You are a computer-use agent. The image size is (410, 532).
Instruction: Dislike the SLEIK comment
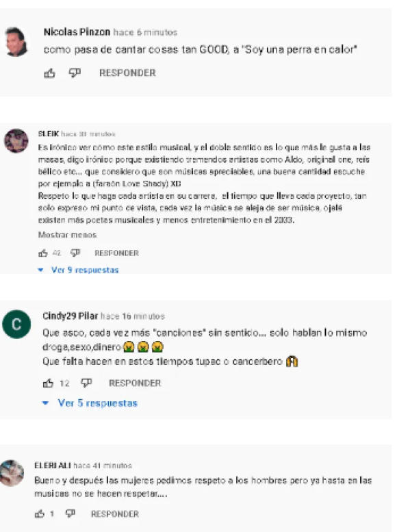pyautogui.click(x=75, y=253)
